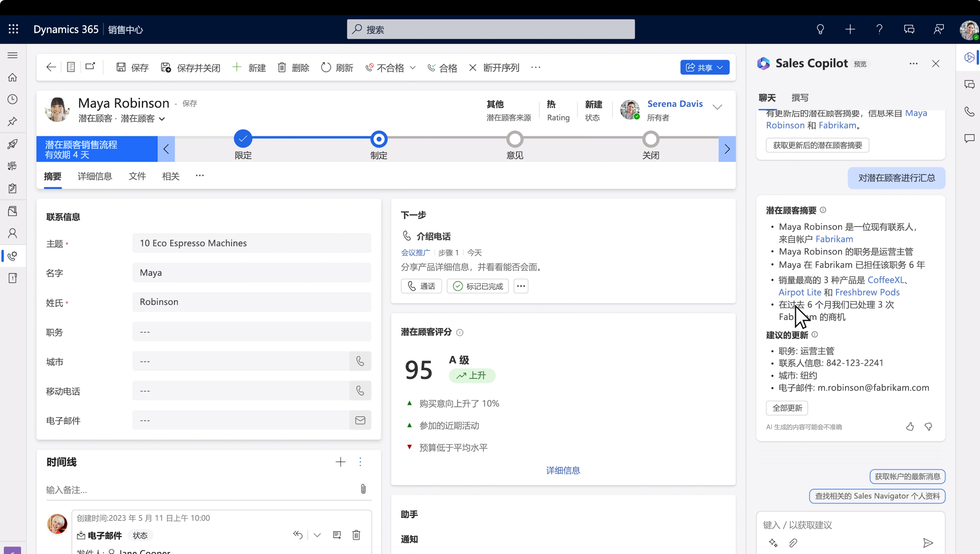The width and height of the screenshot is (980, 554).
Task: Click 全部更新 button in Copilot
Action: click(787, 408)
